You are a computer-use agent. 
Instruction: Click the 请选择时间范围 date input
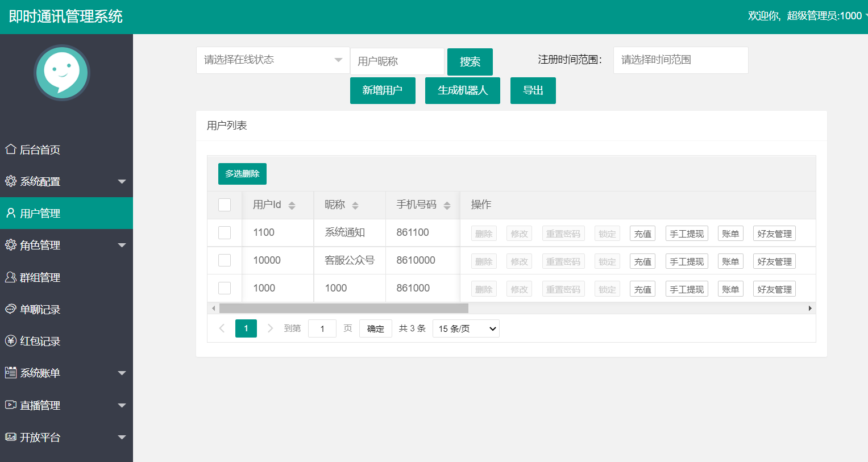[681, 60]
